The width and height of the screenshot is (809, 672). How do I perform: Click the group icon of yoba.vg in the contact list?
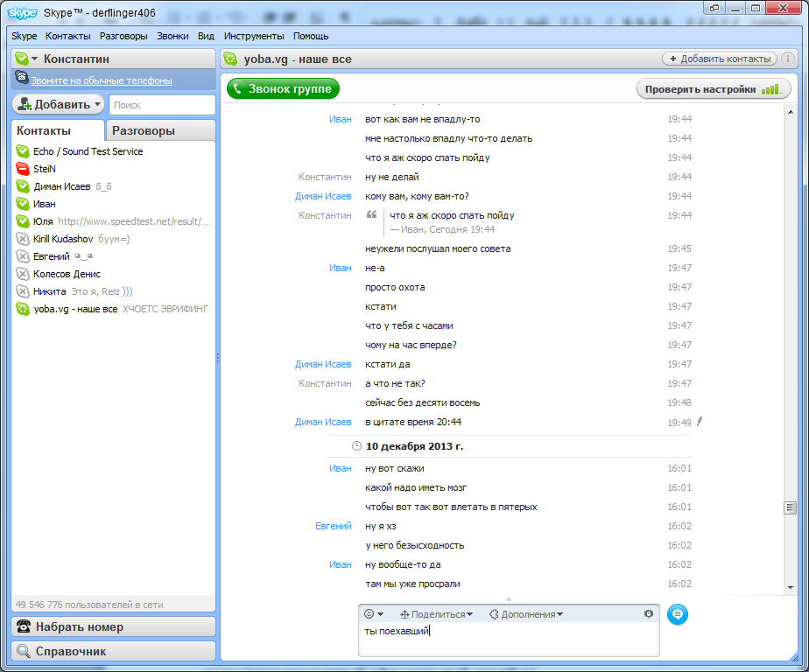click(23, 309)
